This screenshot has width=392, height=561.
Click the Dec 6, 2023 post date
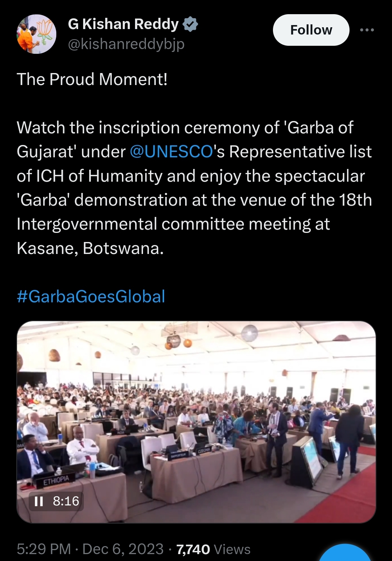[x=123, y=549]
